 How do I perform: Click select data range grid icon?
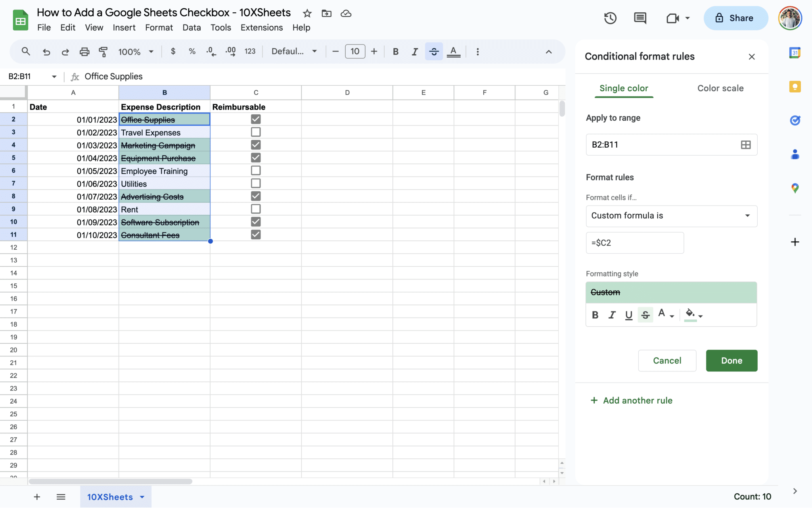point(745,145)
